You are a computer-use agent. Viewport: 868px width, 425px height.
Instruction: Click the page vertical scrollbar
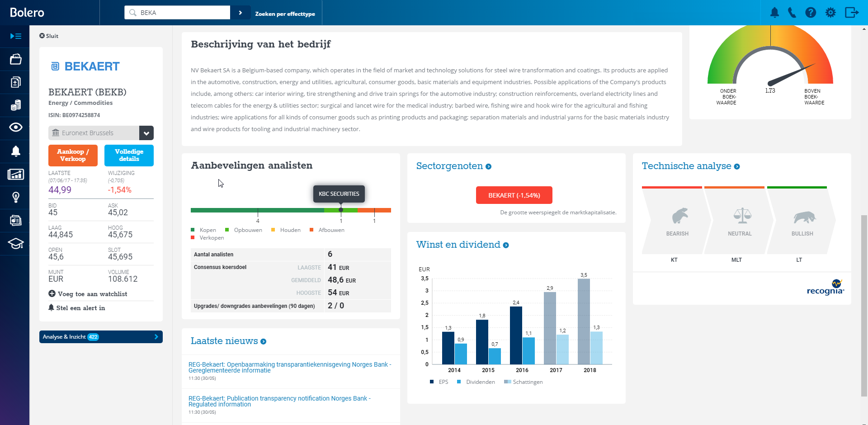[x=864, y=306]
